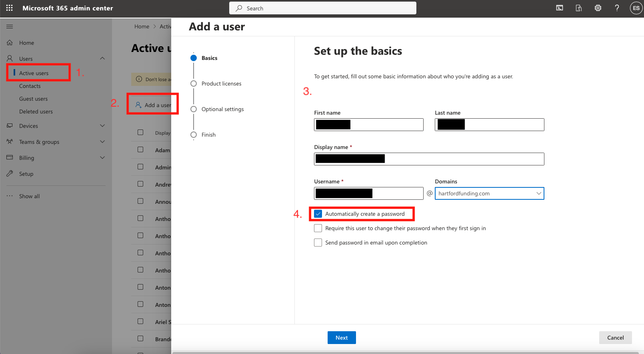Expand the Billing section chevron
Image resolution: width=644 pixels, height=354 pixels.
coord(102,157)
